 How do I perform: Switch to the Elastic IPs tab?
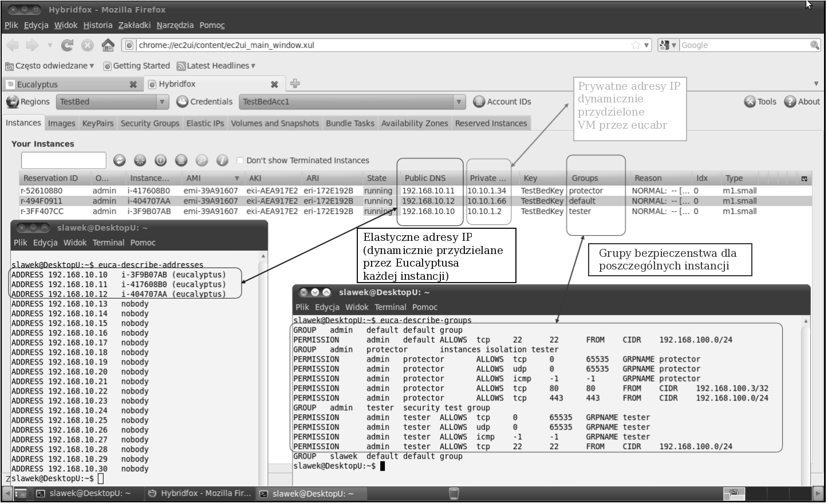click(205, 123)
